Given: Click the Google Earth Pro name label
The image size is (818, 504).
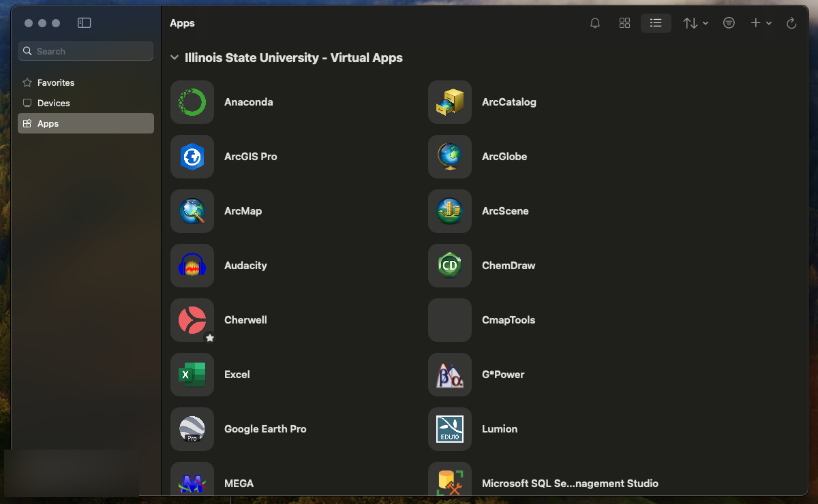Looking at the screenshot, I should tap(265, 429).
